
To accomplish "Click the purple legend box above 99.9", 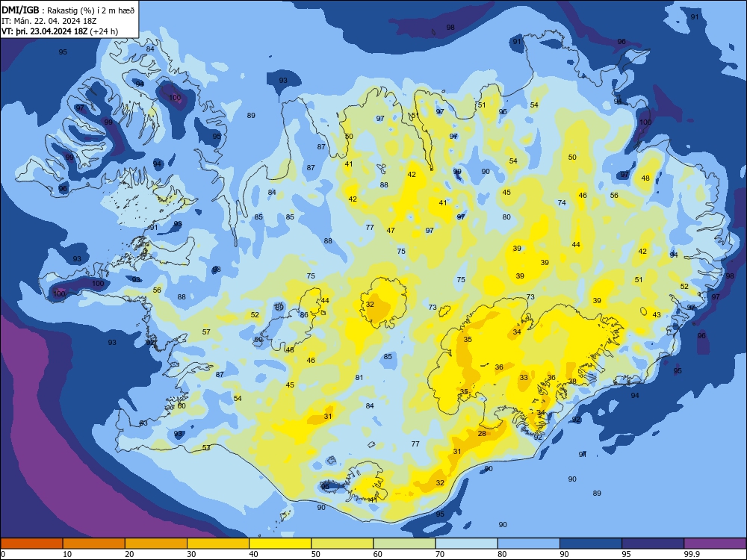I will pos(715,544).
